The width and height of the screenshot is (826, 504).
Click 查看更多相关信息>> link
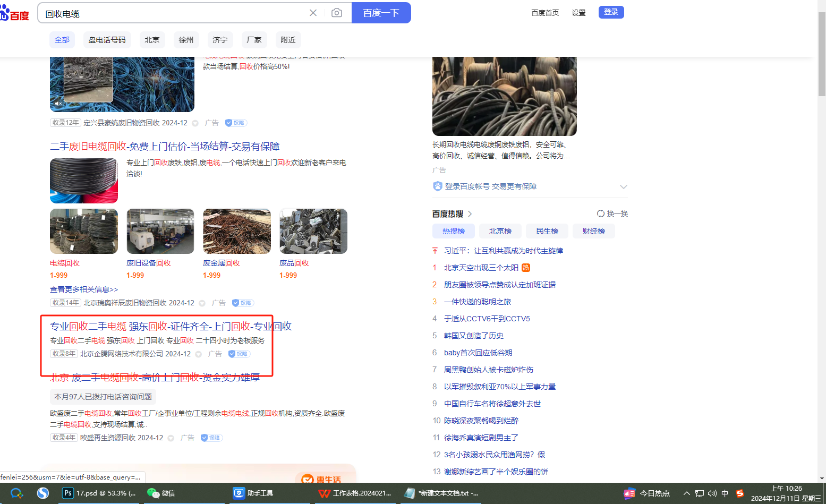tap(84, 289)
